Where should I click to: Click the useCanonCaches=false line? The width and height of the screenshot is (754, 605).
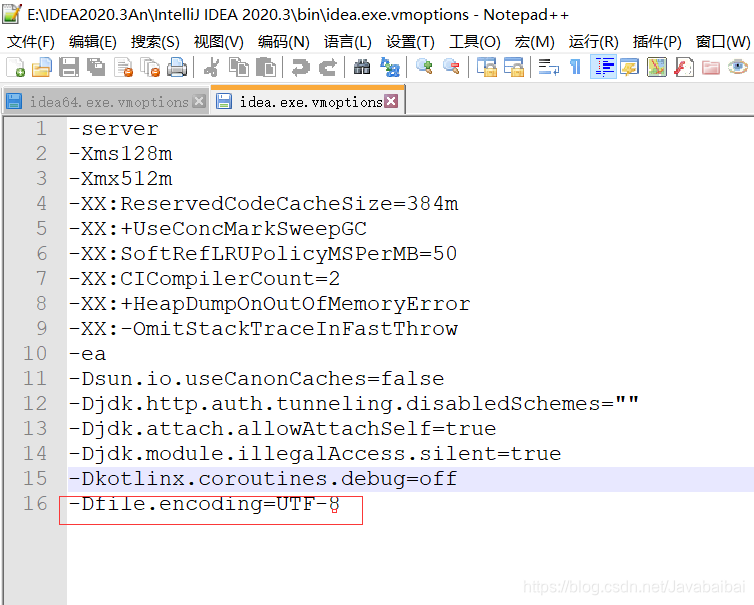click(x=257, y=379)
